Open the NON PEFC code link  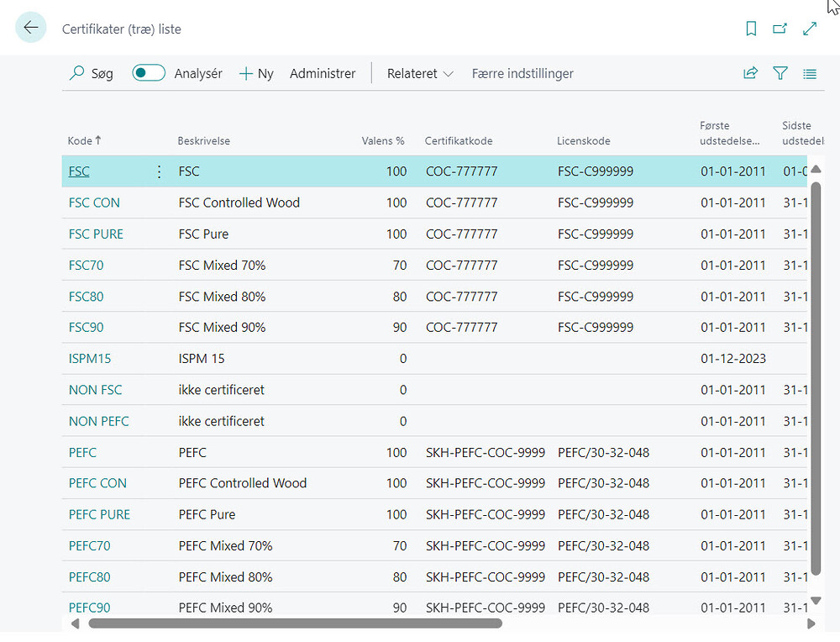(98, 421)
